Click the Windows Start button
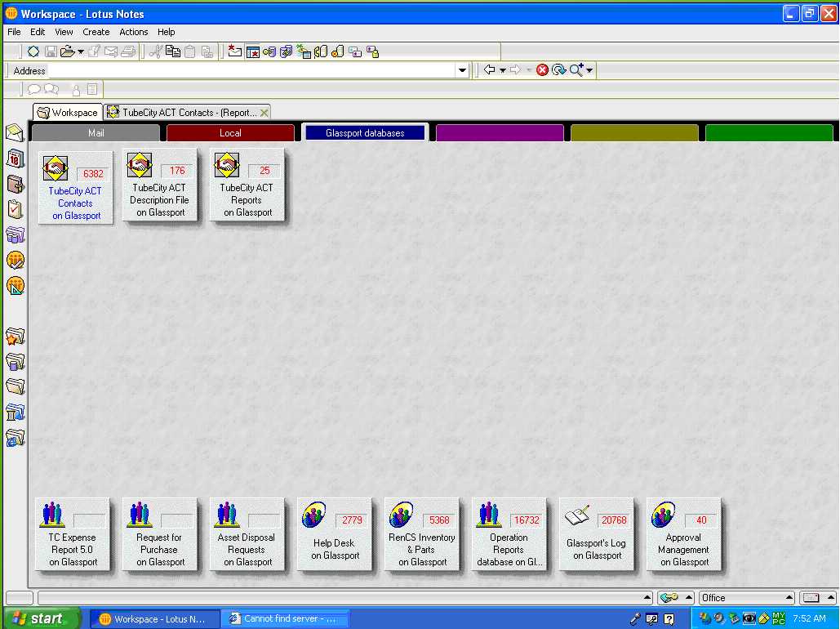 pyautogui.click(x=42, y=618)
